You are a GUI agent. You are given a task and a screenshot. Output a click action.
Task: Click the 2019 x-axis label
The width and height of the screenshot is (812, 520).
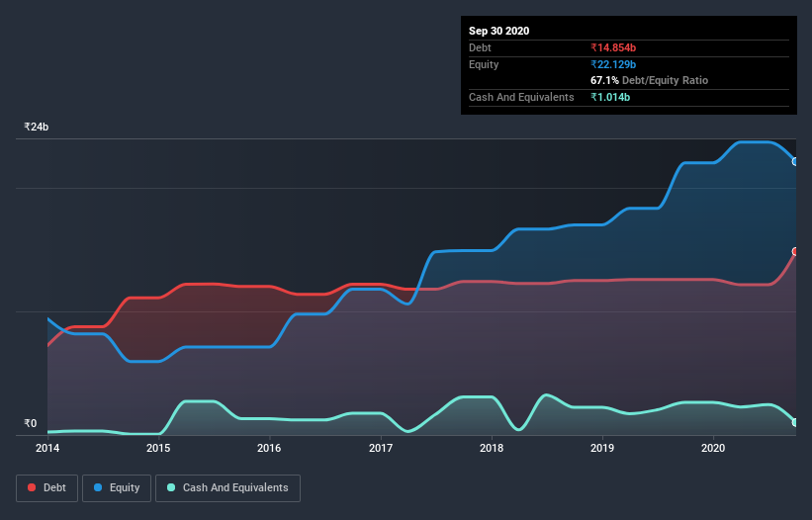[602, 448]
